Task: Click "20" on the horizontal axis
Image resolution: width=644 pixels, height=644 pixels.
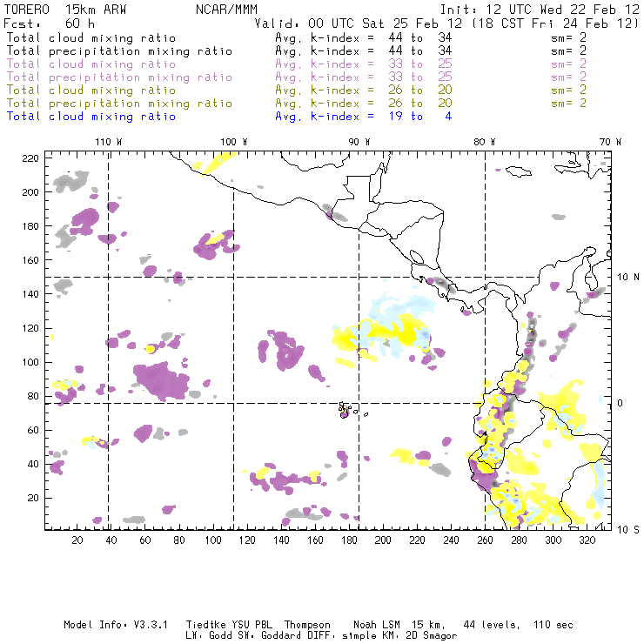Action: [x=77, y=540]
